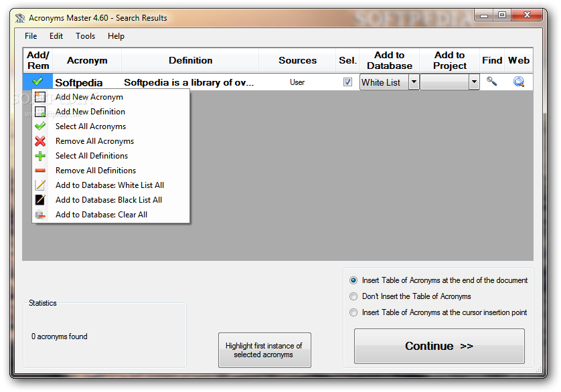The image size is (561, 392).
Task: Click the Acronyms Master title bar icon
Action: (20, 18)
